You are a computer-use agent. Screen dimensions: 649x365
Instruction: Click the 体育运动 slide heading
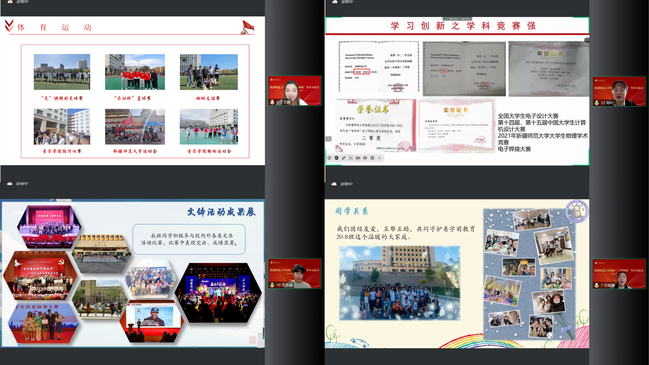54,27
